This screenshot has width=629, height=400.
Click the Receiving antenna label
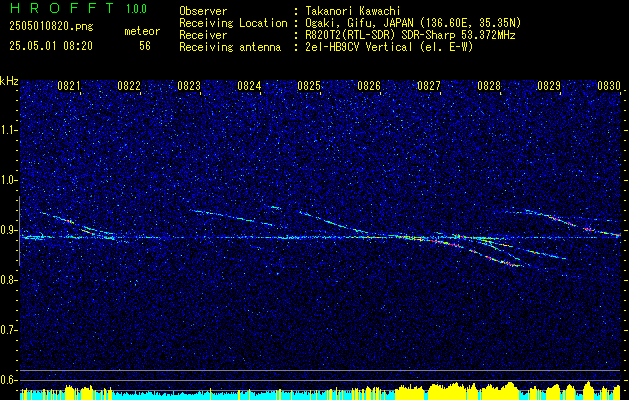(230, 47)
